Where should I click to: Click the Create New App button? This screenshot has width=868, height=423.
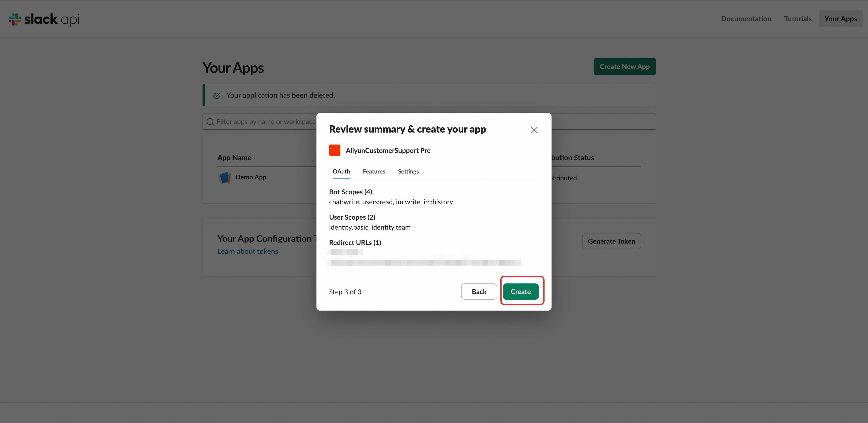point(625,67)
